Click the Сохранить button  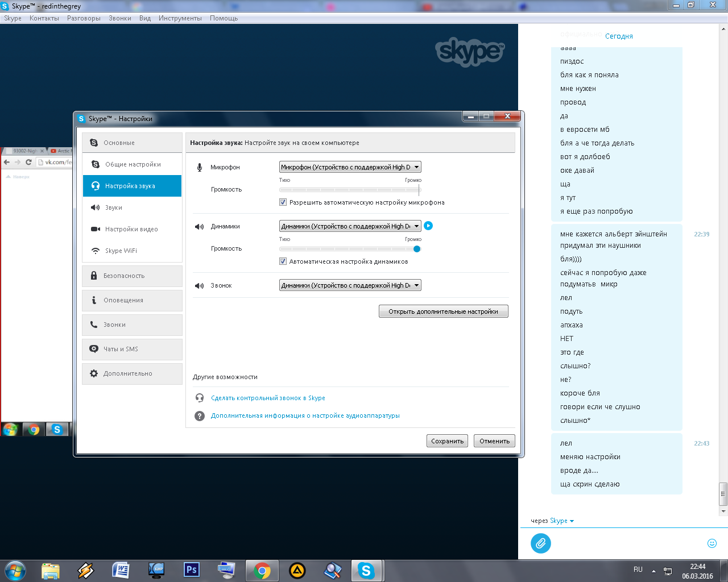(x=448, y=441)
